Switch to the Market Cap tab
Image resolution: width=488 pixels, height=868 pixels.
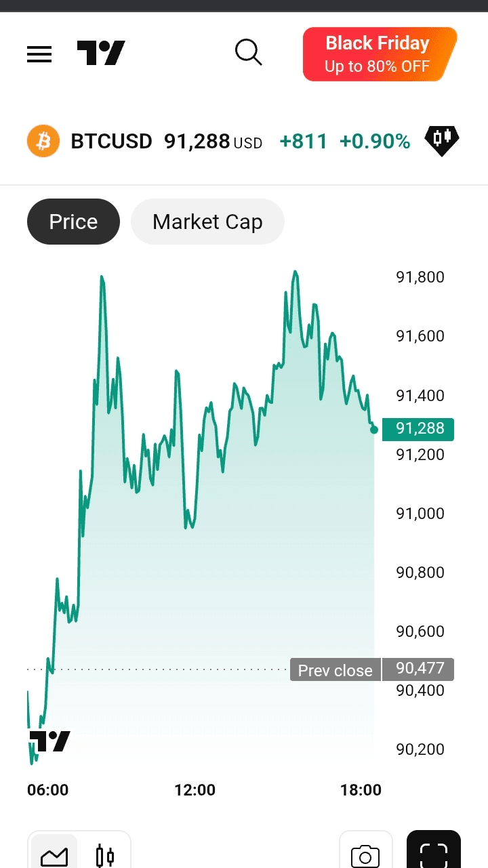tap(207, 222)
